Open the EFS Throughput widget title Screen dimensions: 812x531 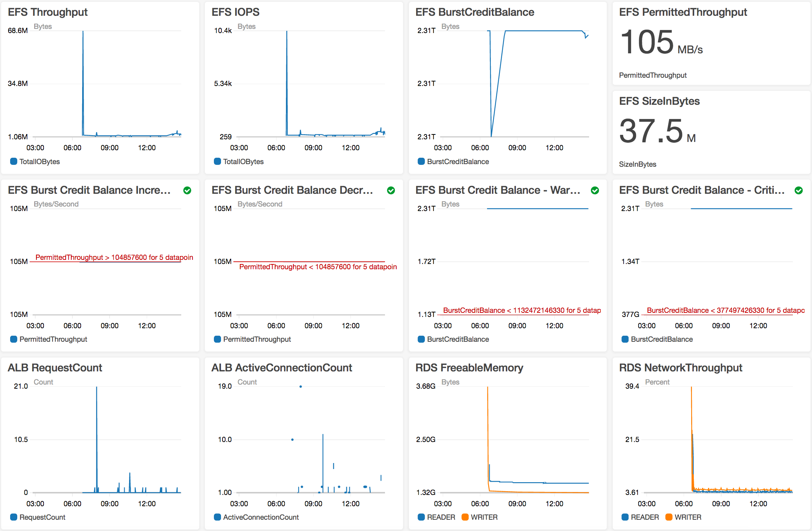point(48,12)
